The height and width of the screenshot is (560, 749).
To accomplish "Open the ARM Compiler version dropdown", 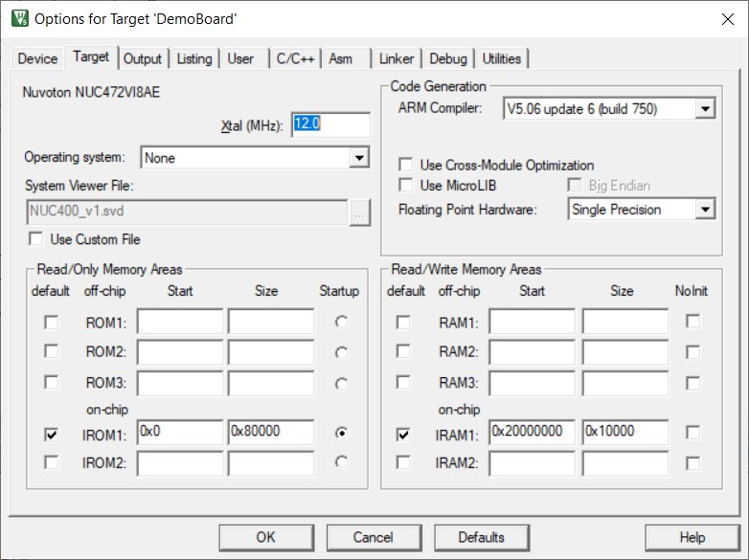I will [705, 109].
